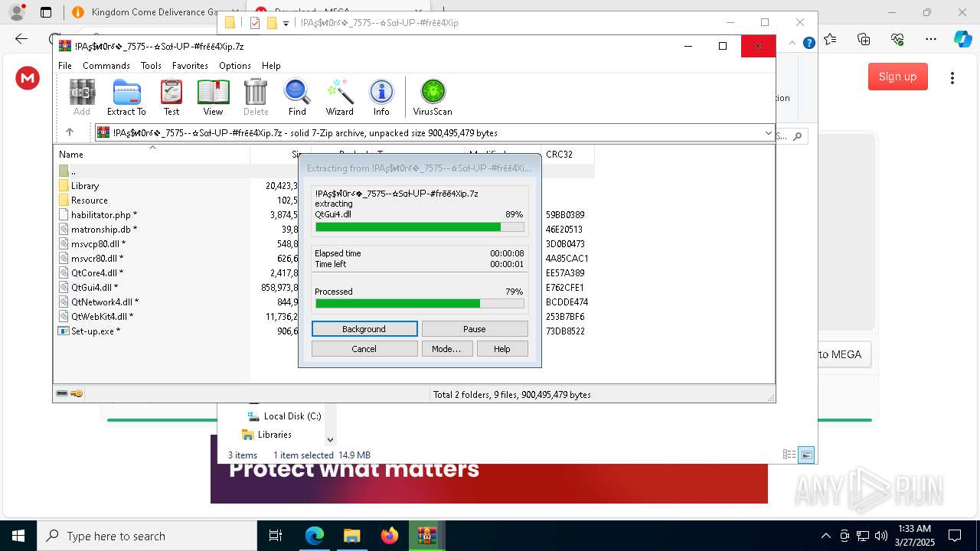This screenshot has height=551, width=980.
Task: Go up one folder level arrow
Action: click(70, 132)
